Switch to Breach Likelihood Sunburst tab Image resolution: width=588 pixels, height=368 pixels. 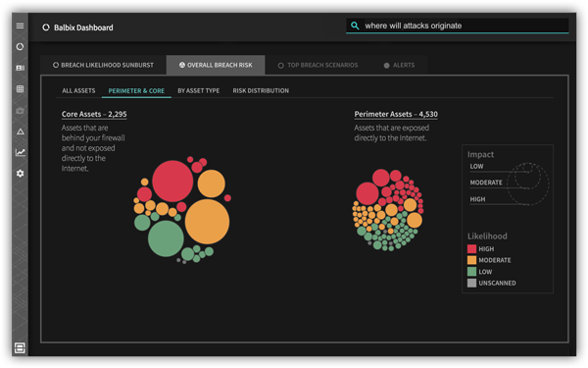(x=103, y=66)
